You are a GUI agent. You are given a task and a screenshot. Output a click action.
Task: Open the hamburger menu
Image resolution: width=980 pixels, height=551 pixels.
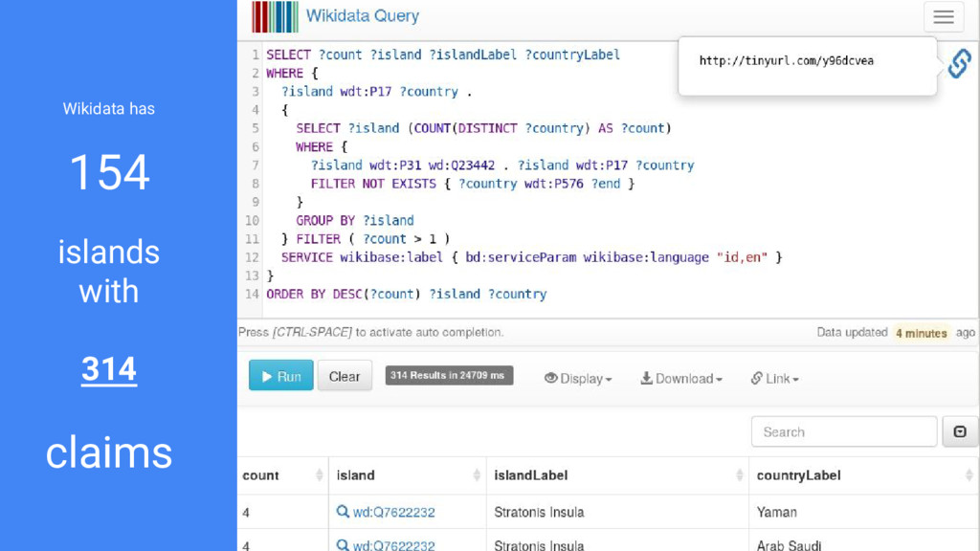[944, 17]
